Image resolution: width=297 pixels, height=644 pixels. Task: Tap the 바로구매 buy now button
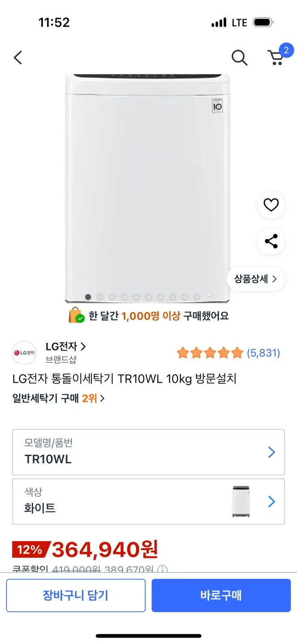[x=221, y=595]
